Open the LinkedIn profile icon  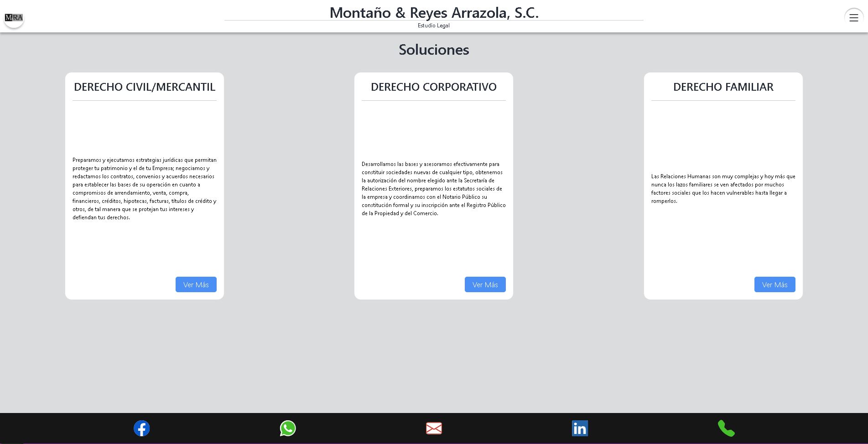coord(580,428)
